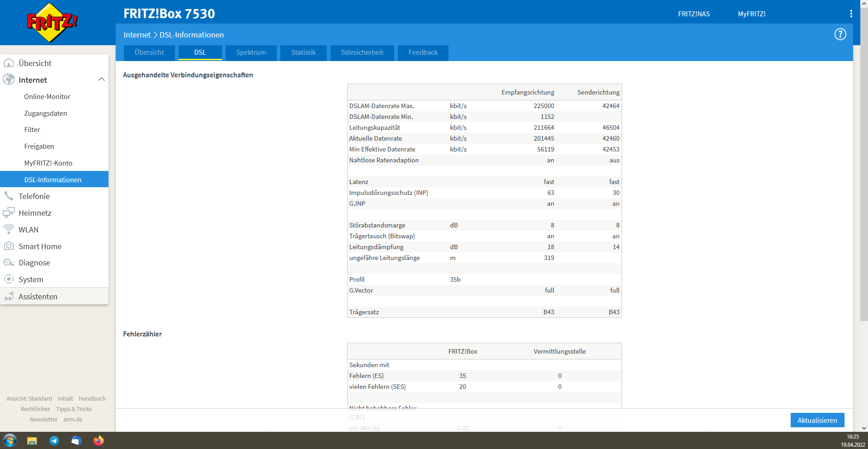
Task: Launch File Explorer from the taskbar
Action: 32,440
